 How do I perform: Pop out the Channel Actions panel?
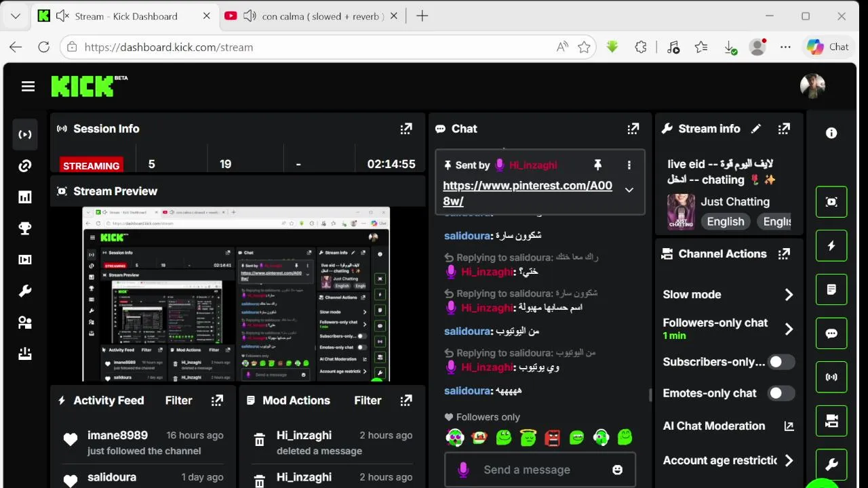(x=784, y=253)
